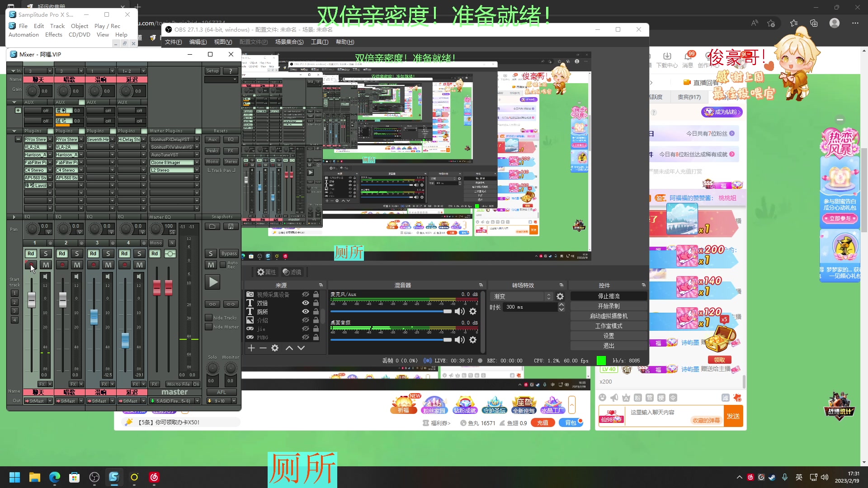Collapse the AUX section in mixer
The height and width of the screenshot is (488, 868).
pos(14,103)
